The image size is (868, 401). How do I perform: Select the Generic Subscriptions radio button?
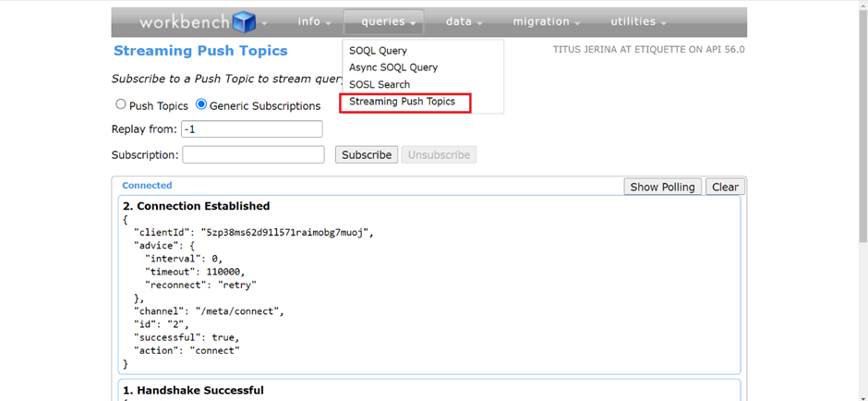201,104
